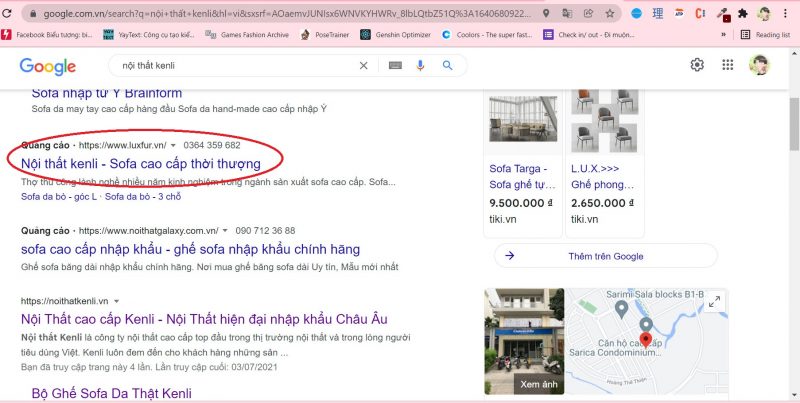
Task: Open Nội Thất cao cấp Kenli result
Action: 204,319
